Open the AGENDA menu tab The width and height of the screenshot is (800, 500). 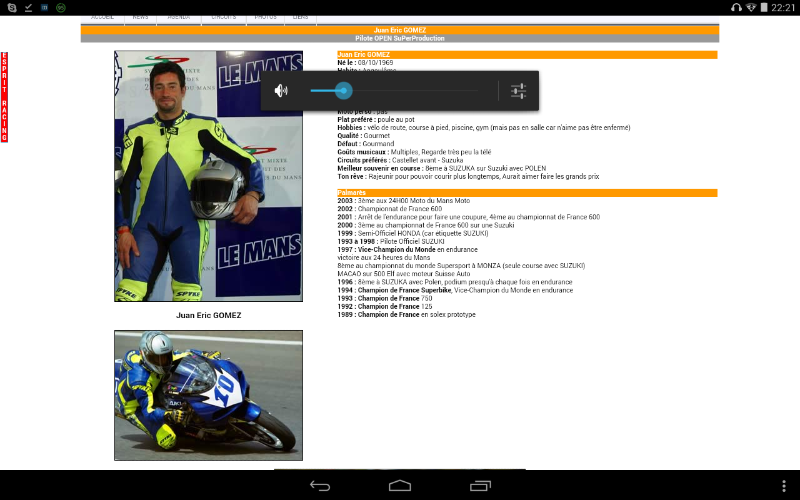tap(179, 18)
